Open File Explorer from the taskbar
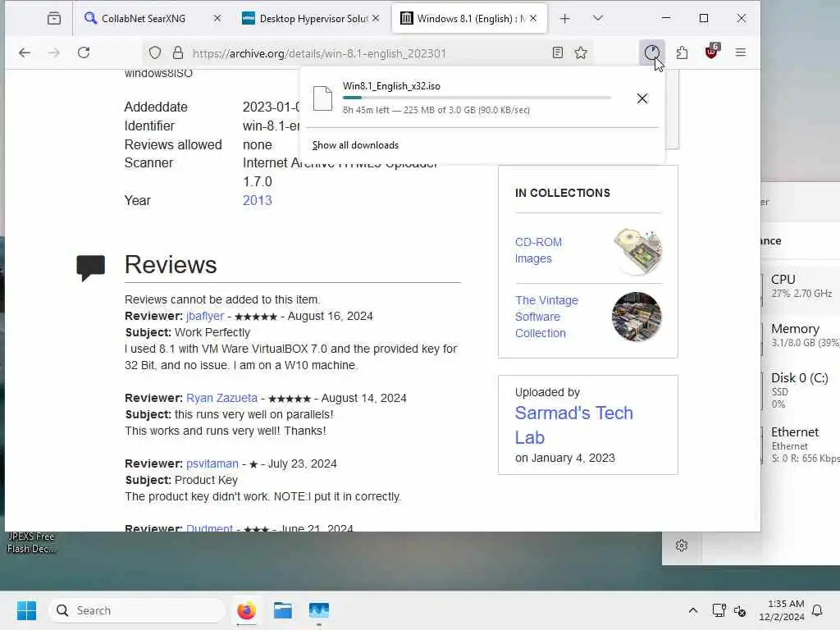Screen dimensions: 840x630 [283, 610]
